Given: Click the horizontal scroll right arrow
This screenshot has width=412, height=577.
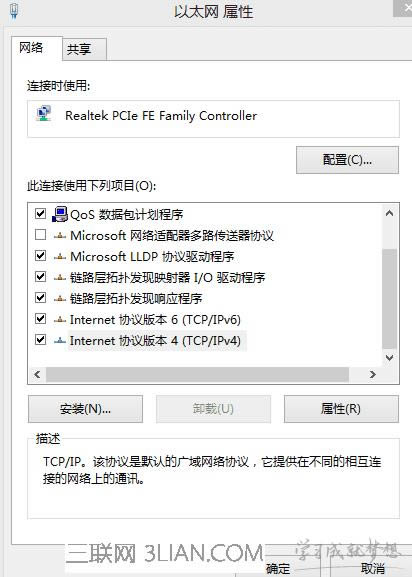Looking at the screenshot, I should coord(373,374).
